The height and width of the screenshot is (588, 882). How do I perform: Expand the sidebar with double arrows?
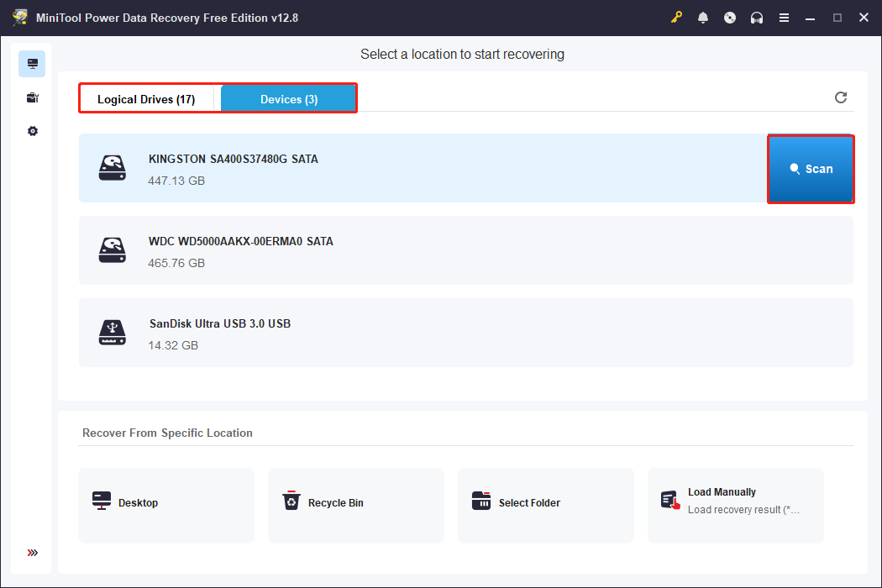(x=33, y=553)
